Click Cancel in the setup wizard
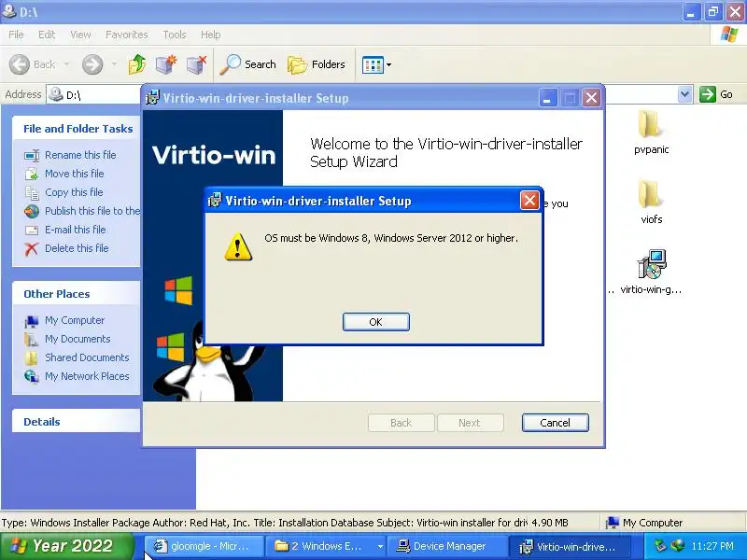Screen dimensions: 747x560 click(555, 423)
